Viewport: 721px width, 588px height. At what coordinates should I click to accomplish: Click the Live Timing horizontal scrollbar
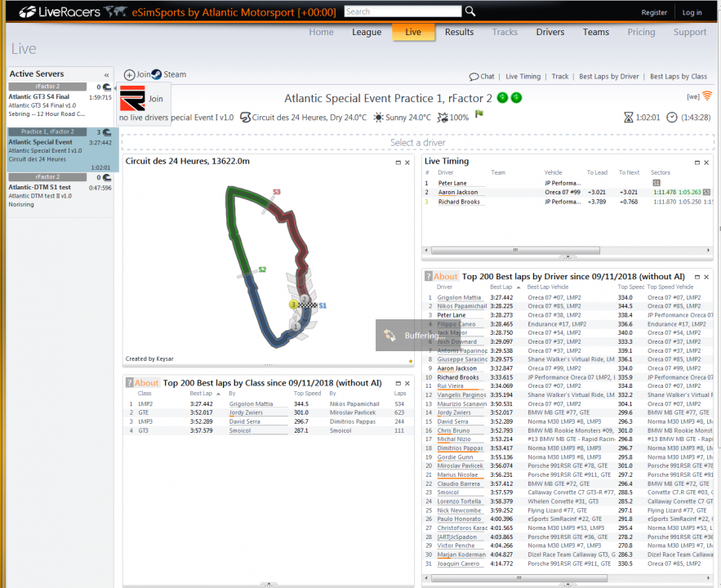[x=515, y=251]
